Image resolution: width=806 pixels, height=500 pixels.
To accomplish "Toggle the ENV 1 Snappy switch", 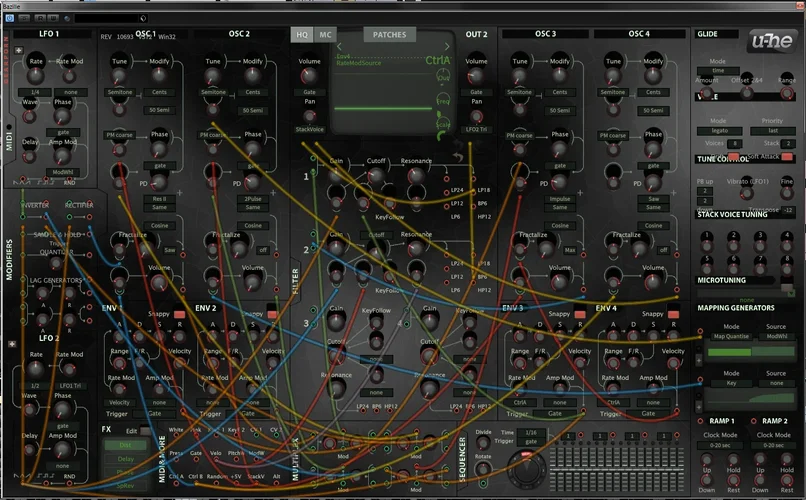I will pyautogui.click(x=181, y=314).
